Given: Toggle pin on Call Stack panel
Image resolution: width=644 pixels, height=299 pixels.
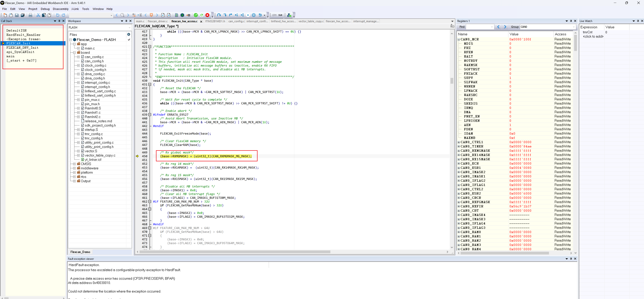Looking at the screenshot, I should point(59,21).
